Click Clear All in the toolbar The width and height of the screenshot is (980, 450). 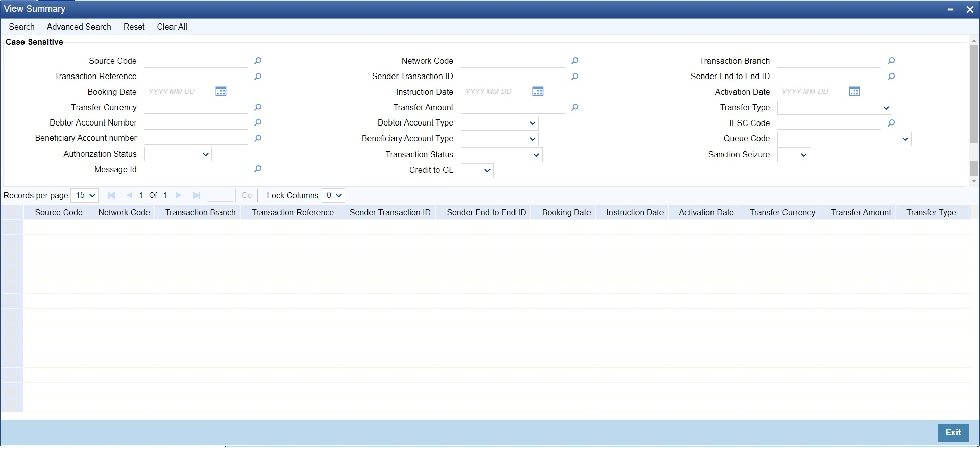[172, 27]
